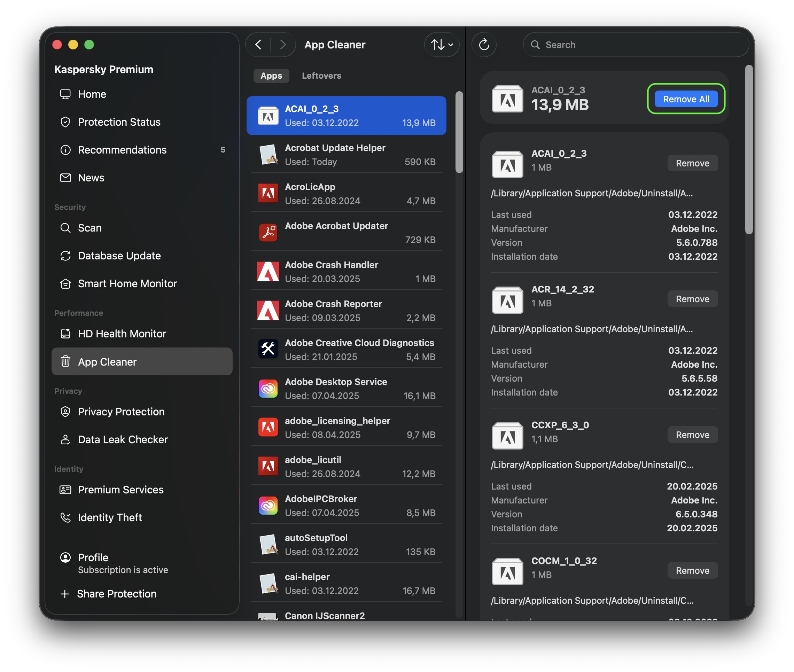Screen dimensions: 794x672
Task: Switch to the Leftovers tab
Action: (x=321, y=76)
